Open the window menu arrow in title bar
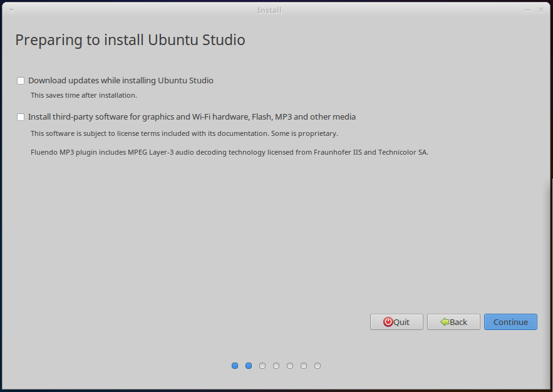 (x=11, y=10)
